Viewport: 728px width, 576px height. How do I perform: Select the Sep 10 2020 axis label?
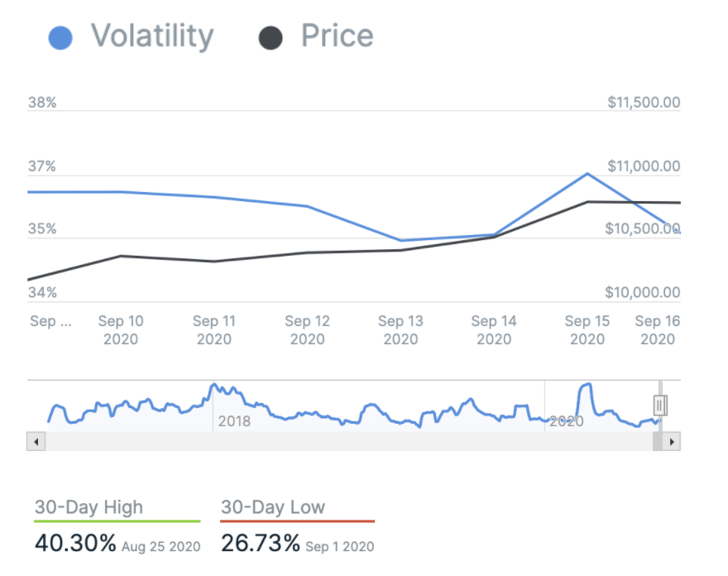point(121,329)
